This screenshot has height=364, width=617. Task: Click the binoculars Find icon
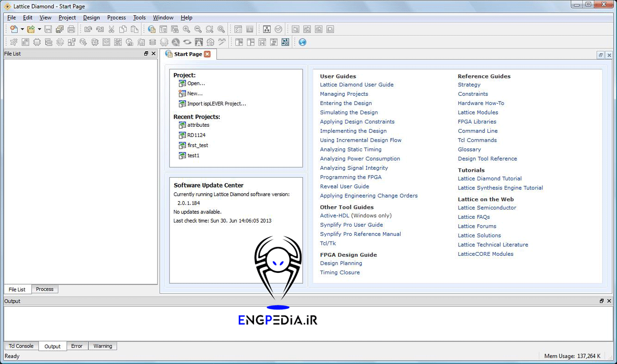pyautogui.click(x=175, y=29)
